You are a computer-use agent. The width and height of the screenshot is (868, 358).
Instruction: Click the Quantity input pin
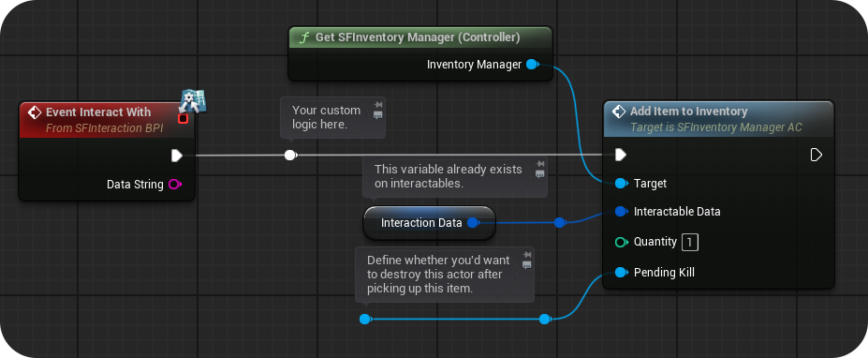pyautogui.click(x=621, y=242)
